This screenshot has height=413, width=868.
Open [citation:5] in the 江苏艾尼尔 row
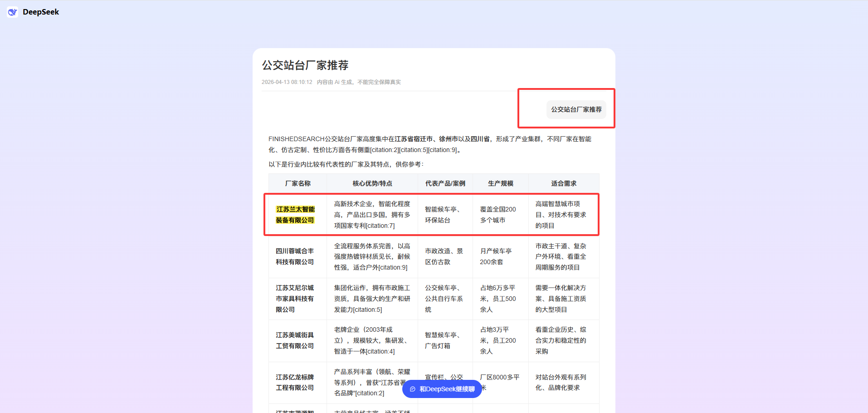tap(367, 310)
